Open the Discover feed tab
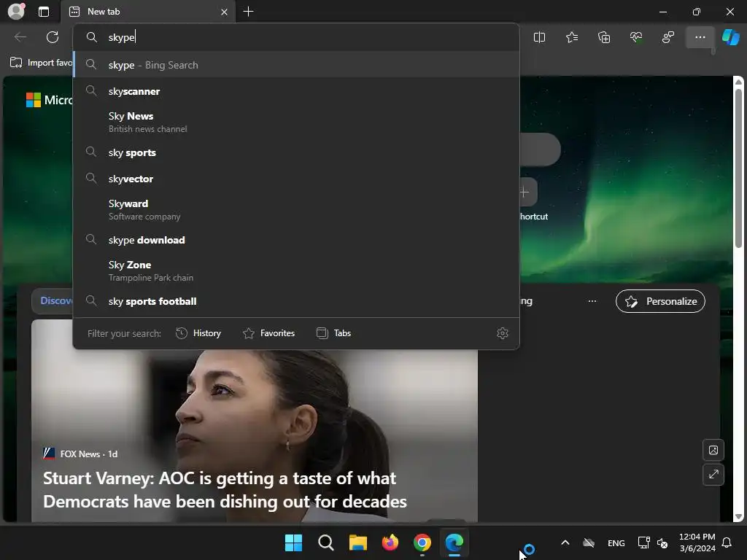The image size is (747, 560). click(53, 301)
